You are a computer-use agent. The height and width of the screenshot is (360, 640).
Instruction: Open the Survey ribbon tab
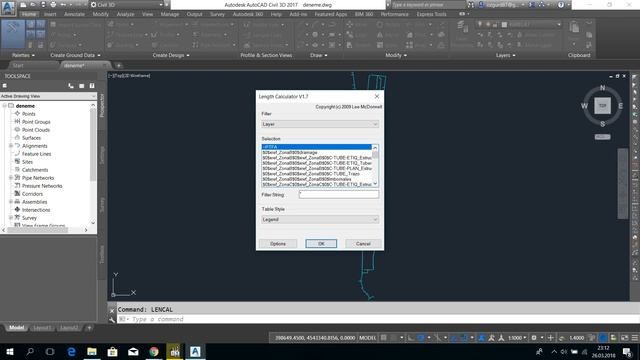coord(217,14)
